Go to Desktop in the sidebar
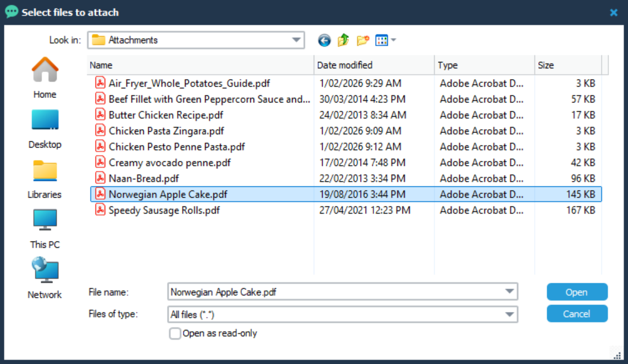This screenshot has height=364, width=628. point(45,129)
